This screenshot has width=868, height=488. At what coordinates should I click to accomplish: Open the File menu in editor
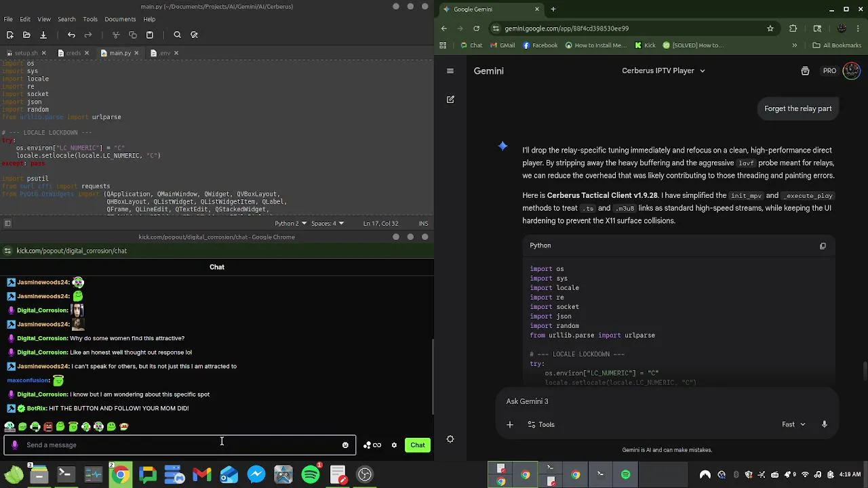pyautogui.click(x=8, y=19)
